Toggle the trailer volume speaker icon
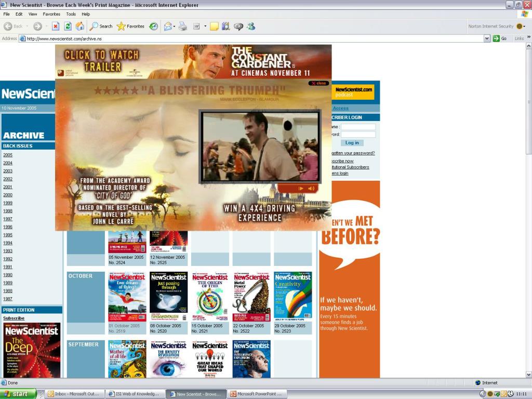Screen dimensions: 532x399 pos(311,188)
